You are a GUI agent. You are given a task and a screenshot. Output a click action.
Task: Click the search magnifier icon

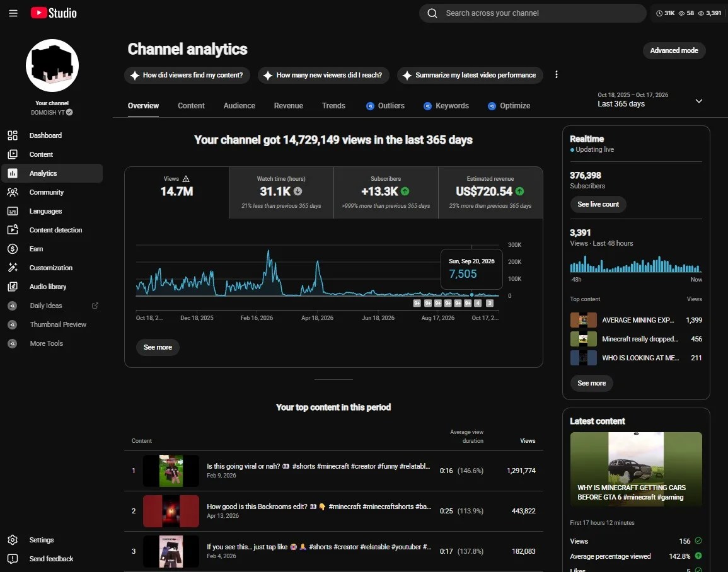click(x=432, y=13)
